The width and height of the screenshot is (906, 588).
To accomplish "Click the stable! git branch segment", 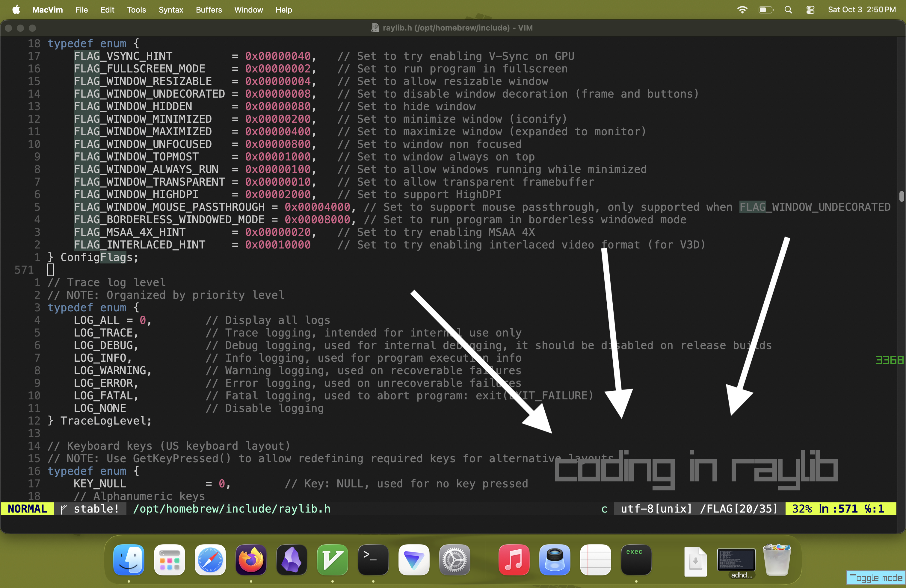I will (x=90, y=508).
